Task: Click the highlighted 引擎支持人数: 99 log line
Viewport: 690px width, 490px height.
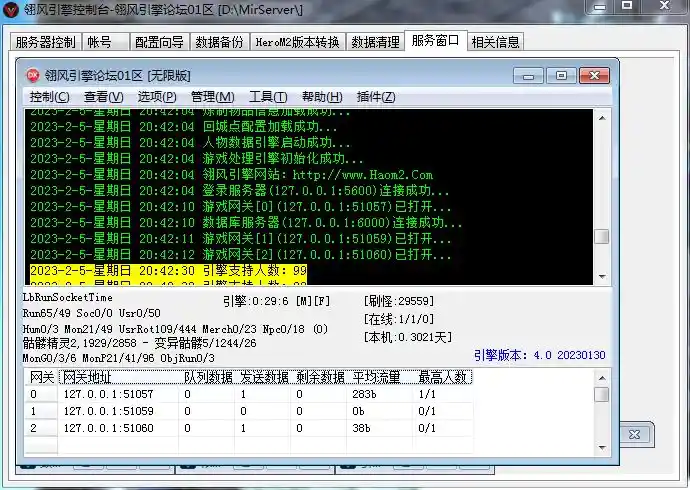Action: (x=169, y=270)
